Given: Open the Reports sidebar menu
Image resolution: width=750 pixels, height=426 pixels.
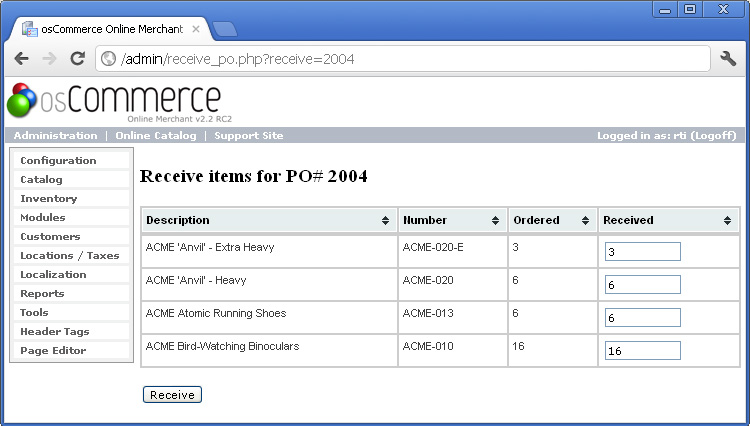Looking at the screenshot, I should click(x=71, y=294).
